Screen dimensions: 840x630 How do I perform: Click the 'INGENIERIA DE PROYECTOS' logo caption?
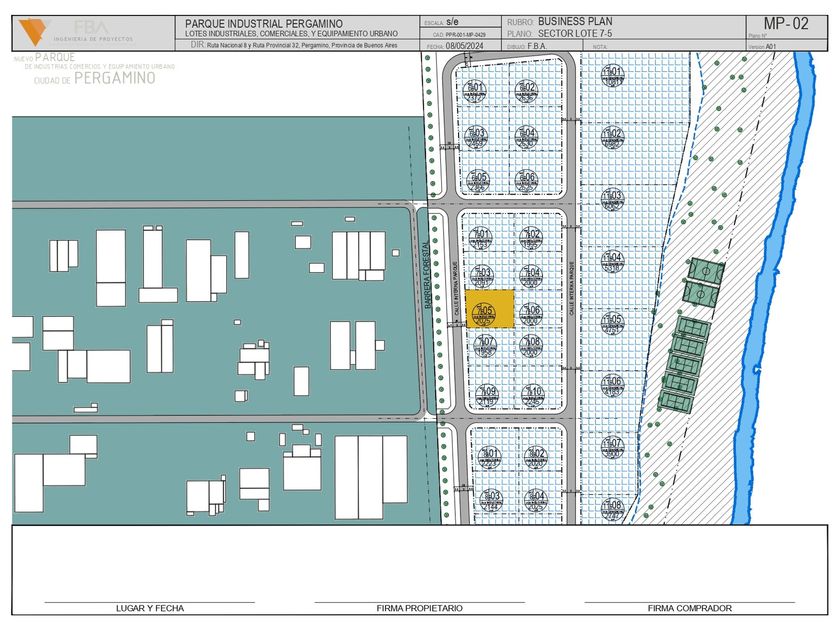93,39
